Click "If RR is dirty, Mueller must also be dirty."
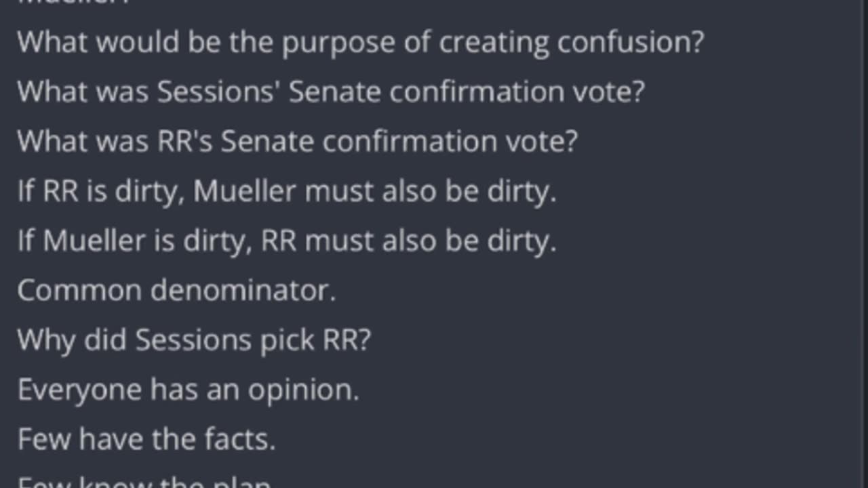This screenshot has height=488, width=868. (287, 191)
